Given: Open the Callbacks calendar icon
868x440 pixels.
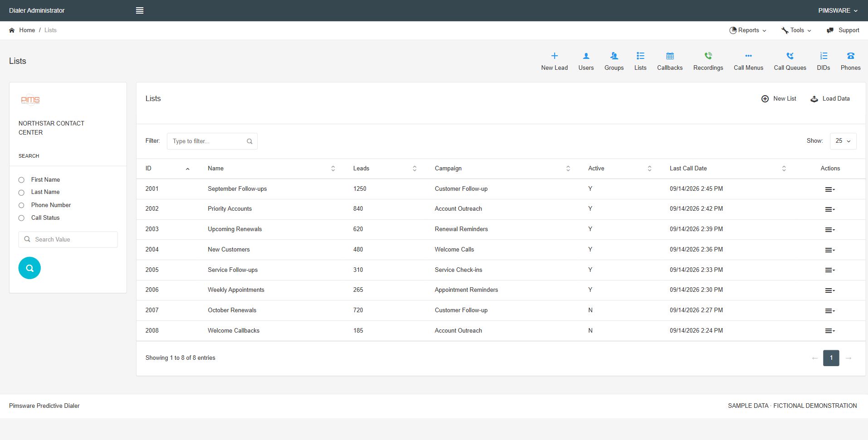Looking at the screenshot, I should click(x=670, y=56).
